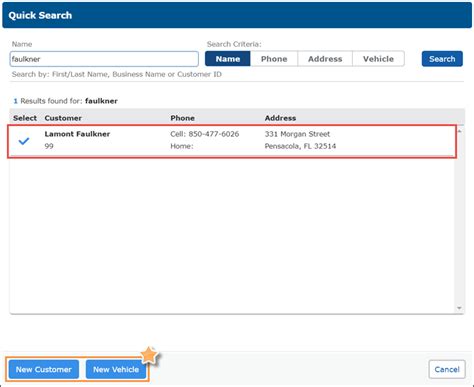Select Lamont Faulkner with the blue checkmark
The image size is (474, 387).
coord(24,141)
